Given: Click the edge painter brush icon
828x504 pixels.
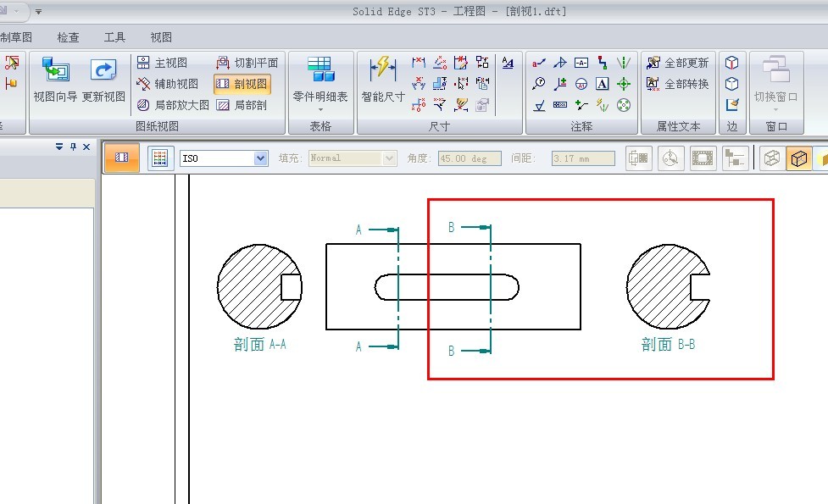Looking at the screenshot, I should tap(732, 105).
